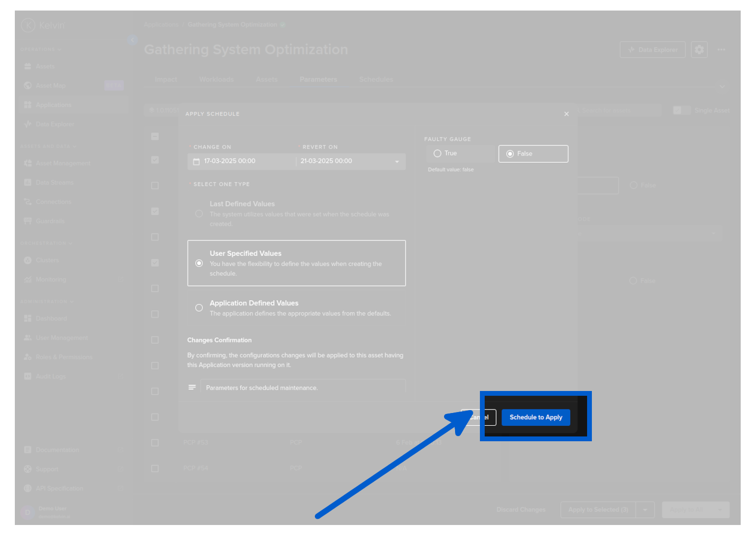This screenshot has width=756, height=536.
Task: Go to Guardrails in sidebar
Action: pos(50,221)
